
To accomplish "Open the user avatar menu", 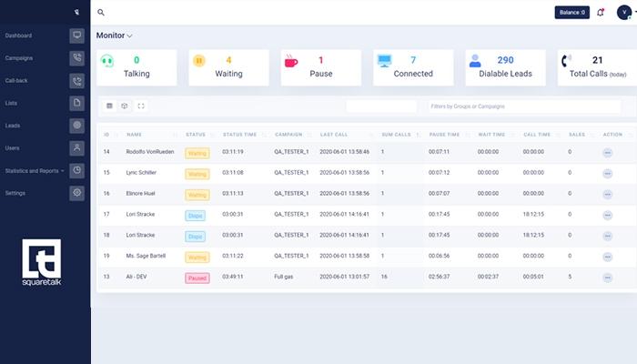I will (624, 12).
